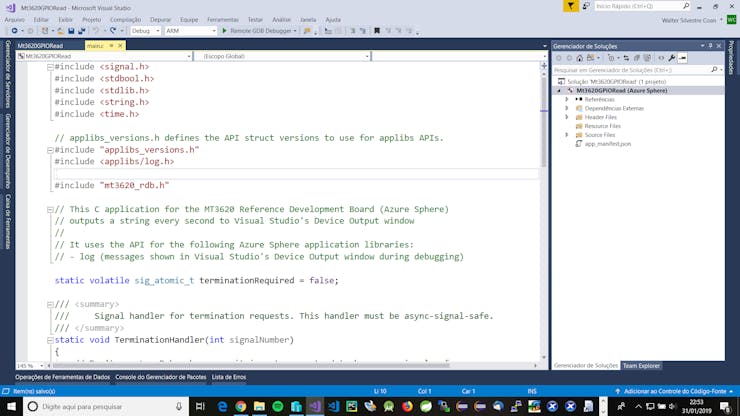This screenshot has height=416, width=740.
Task: Open Operações de Ferramentas de Dados tab
Action: 62,377
